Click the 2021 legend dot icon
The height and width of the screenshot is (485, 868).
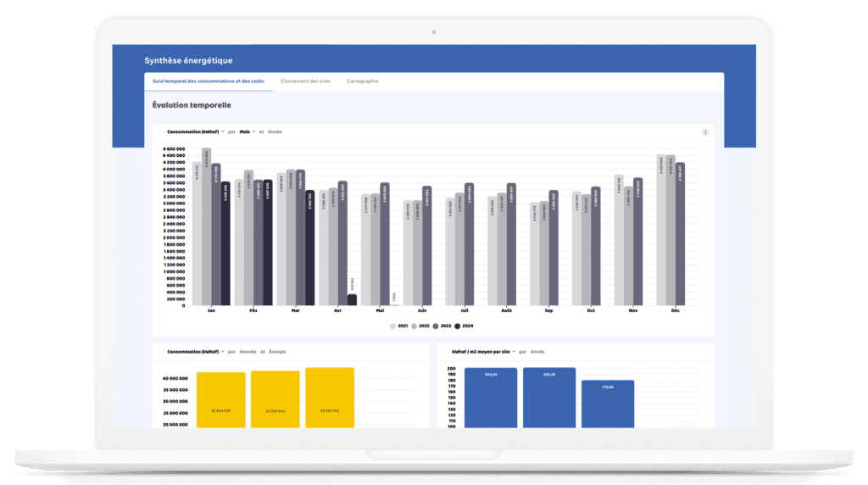pyautogui.click(x=392, y=326)
